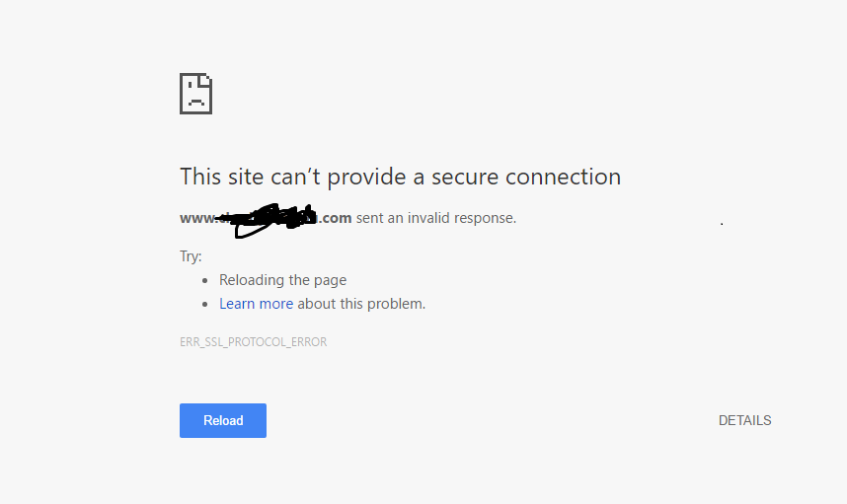Click the word "connection" in the heading
The image size is (847, 504).
tap(564, 177)
